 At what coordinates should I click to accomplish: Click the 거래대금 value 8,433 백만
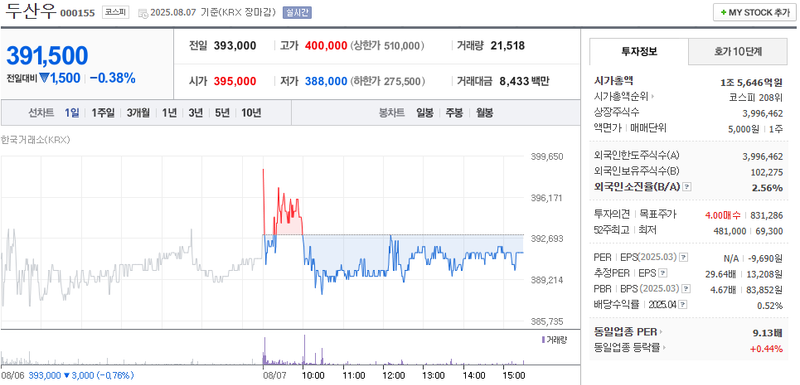523,81
